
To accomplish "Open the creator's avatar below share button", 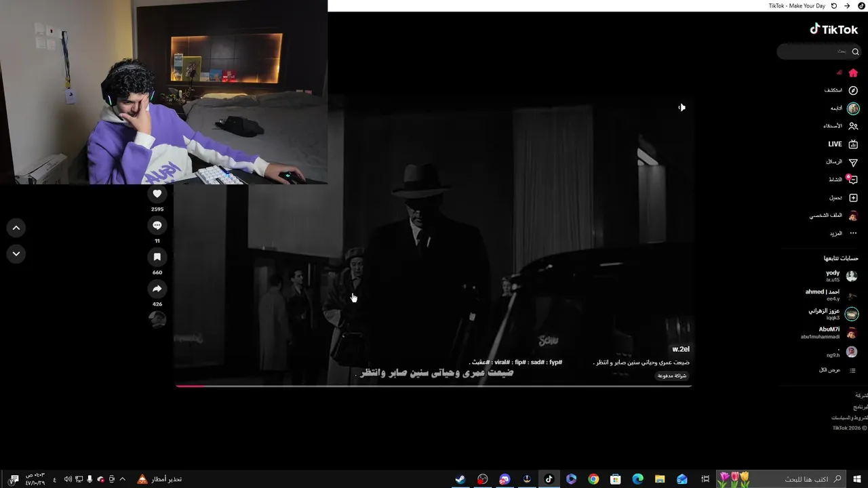I will point(157,319).
